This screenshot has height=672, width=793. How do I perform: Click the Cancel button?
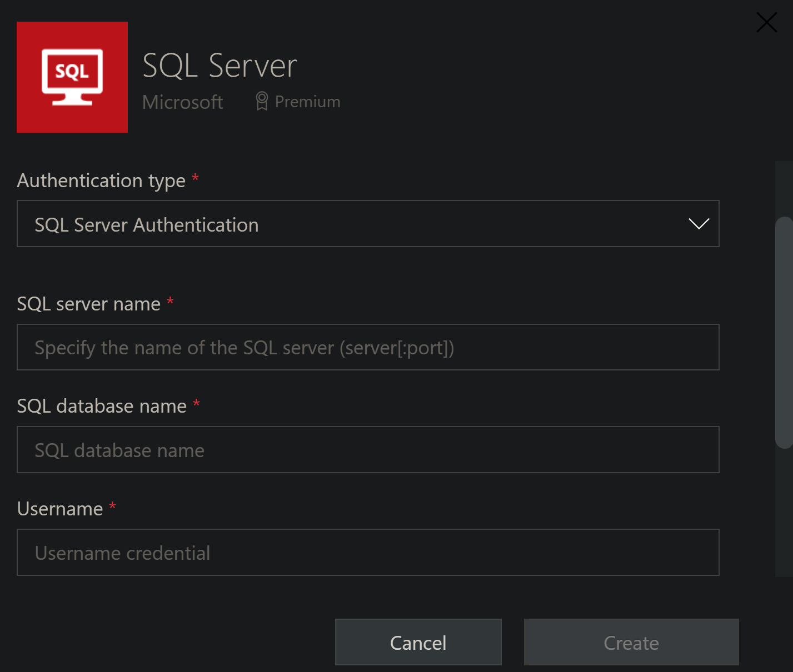[418, 642]
